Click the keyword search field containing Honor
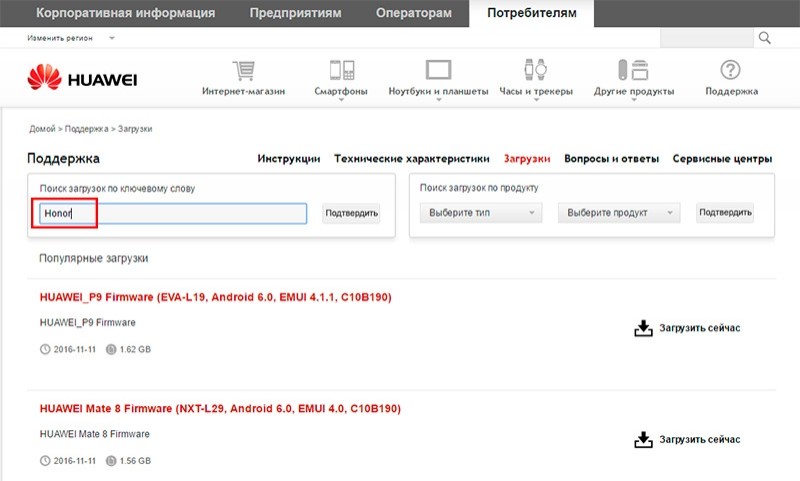This screenshot has height=481, width=800. pos(173,213)
